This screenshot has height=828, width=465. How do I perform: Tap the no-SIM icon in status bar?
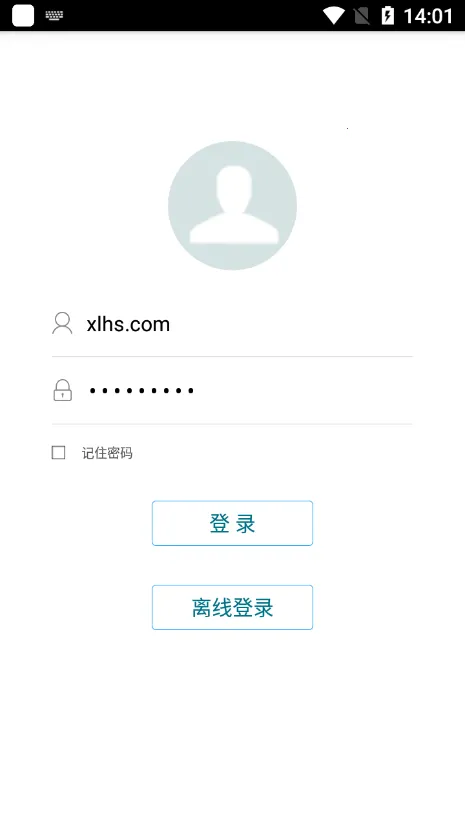[x=362, y=16]
